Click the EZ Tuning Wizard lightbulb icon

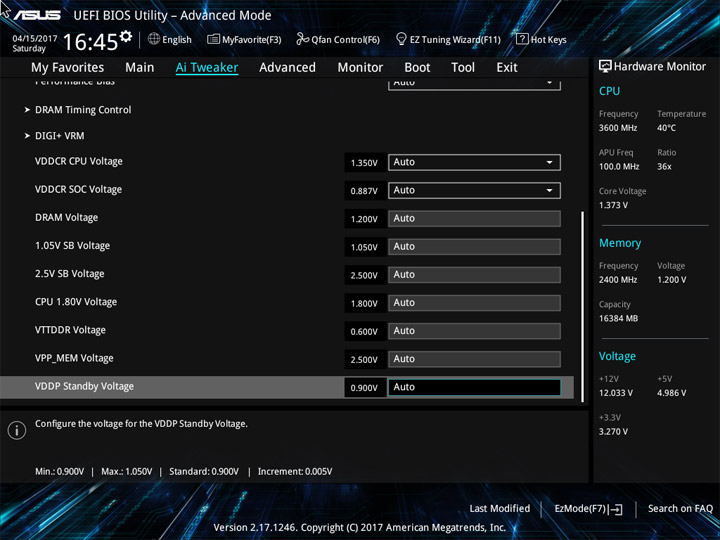pyautogui.click(x=401, y=39)
